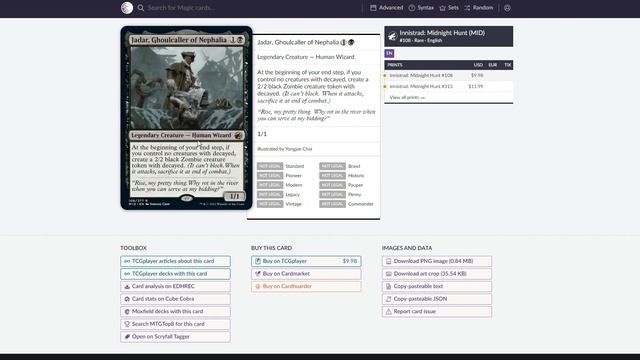Screen dimensions: 640x360
Task: Click the TIX column header
Action: coord(507,65)
